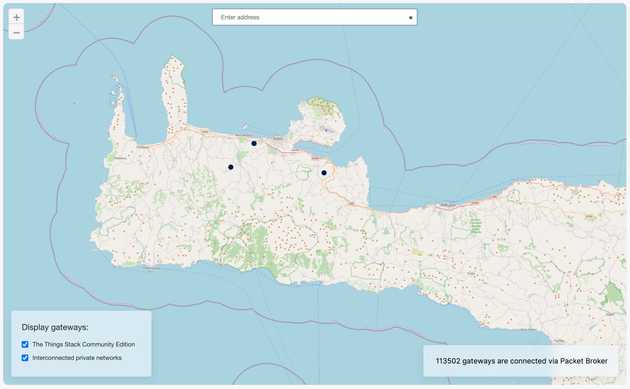Image resolution: width=630 pixels, height=389 pixels.
Task: Click the gateways connected via Packet Broker box
Action: [x=521, y=361]
